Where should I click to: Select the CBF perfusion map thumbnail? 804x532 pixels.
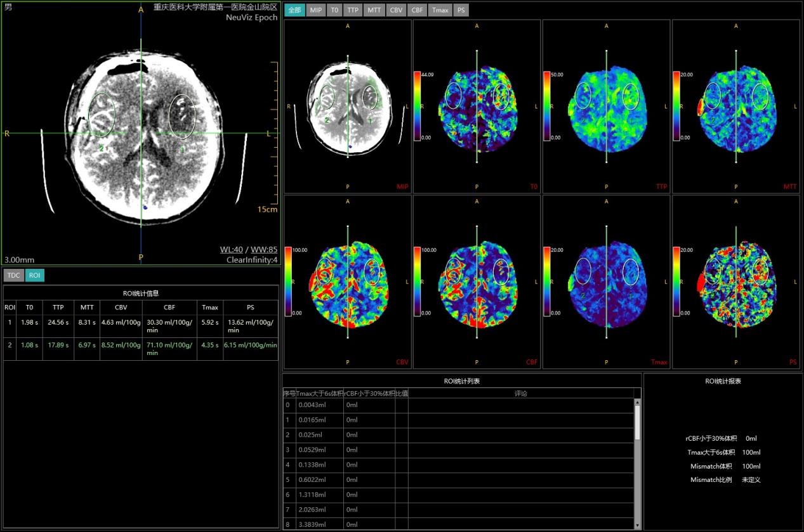[x=477, y=282]
